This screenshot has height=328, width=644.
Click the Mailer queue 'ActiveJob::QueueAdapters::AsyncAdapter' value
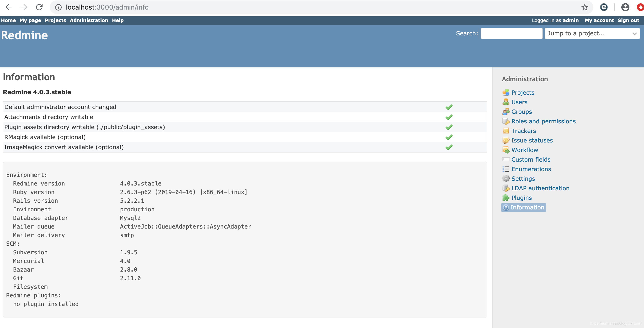pos(186,226)
